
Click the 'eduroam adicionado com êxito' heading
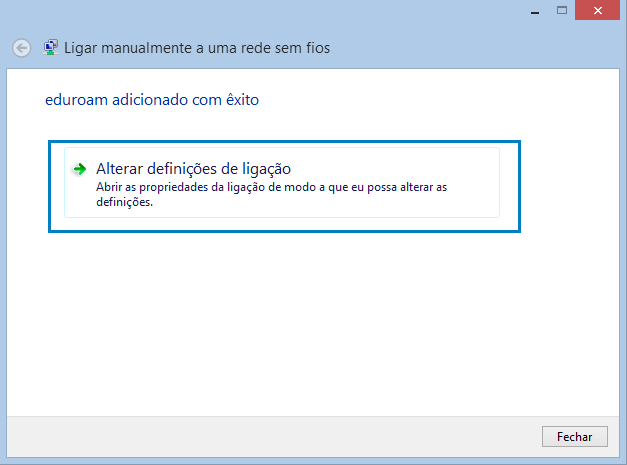152,100
